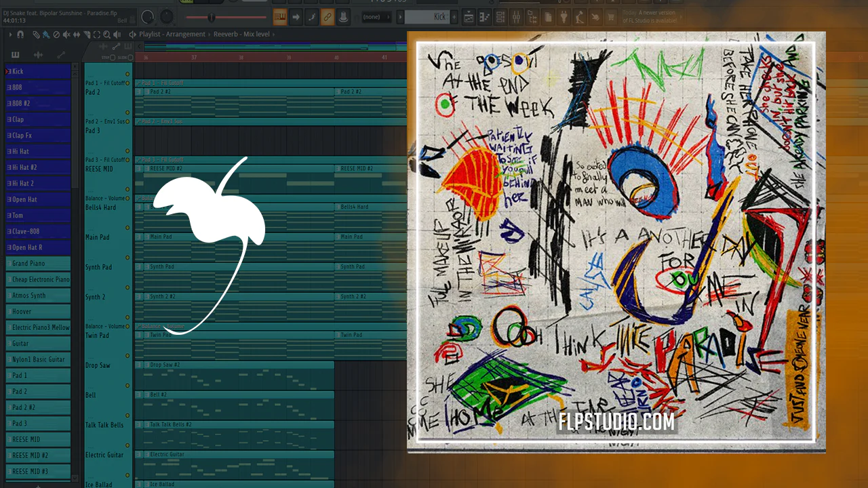Click the main volume knob

(146, 17)
